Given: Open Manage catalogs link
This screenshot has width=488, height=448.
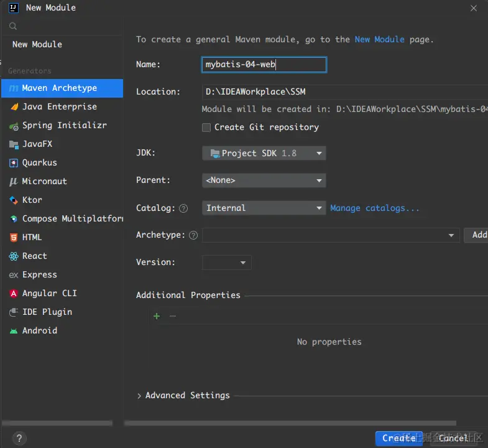Looking at the screenshot, I should pyautogui.click(x=375, y=208).
